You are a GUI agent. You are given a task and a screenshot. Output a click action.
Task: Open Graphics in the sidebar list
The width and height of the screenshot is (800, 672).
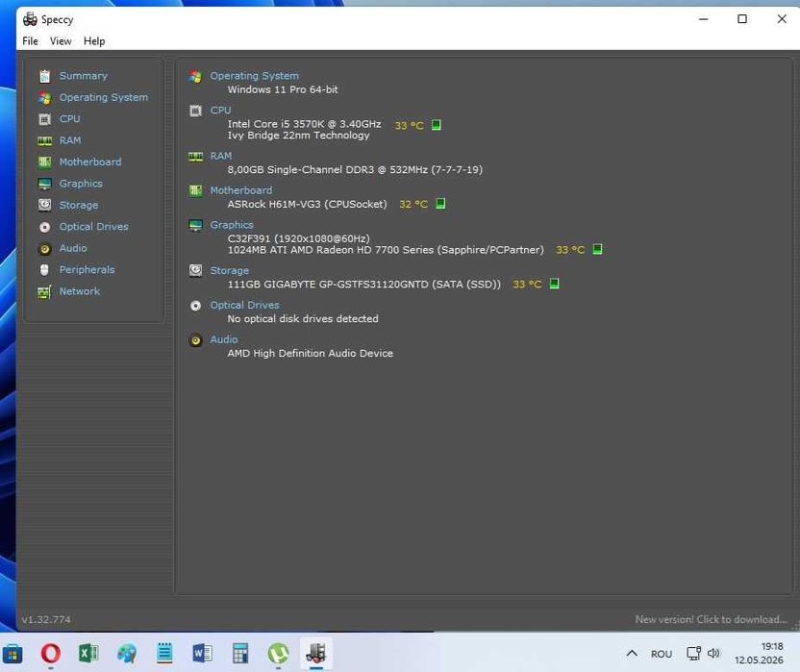point(81,184)
